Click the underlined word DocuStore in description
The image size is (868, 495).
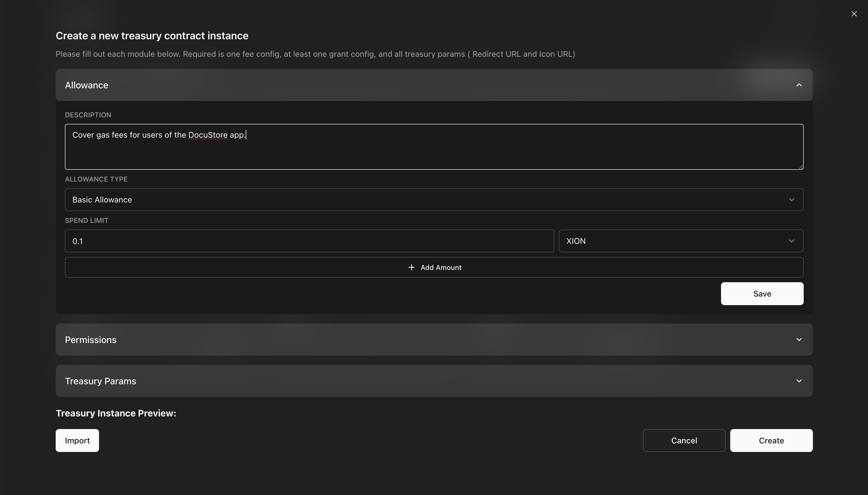coord(208,135)
